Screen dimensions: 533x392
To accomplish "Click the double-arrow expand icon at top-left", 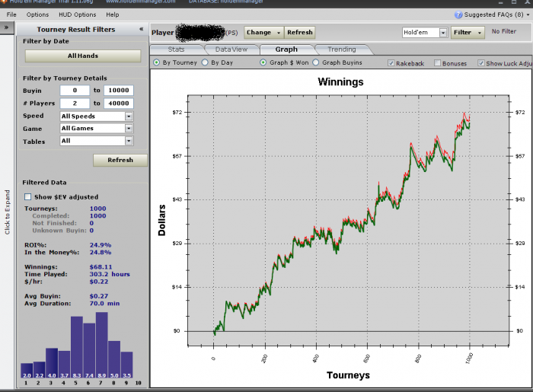I will 6,28.
